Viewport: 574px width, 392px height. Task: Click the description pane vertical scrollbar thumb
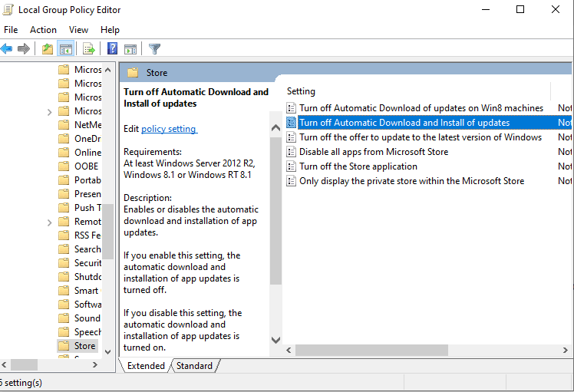click(x=275, y=211)
